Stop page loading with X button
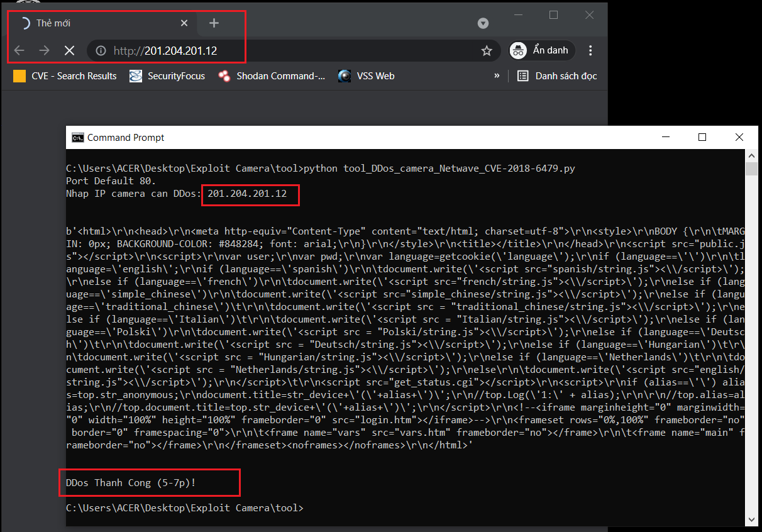The width and height of the screenshot is (762, 532). 69,50
